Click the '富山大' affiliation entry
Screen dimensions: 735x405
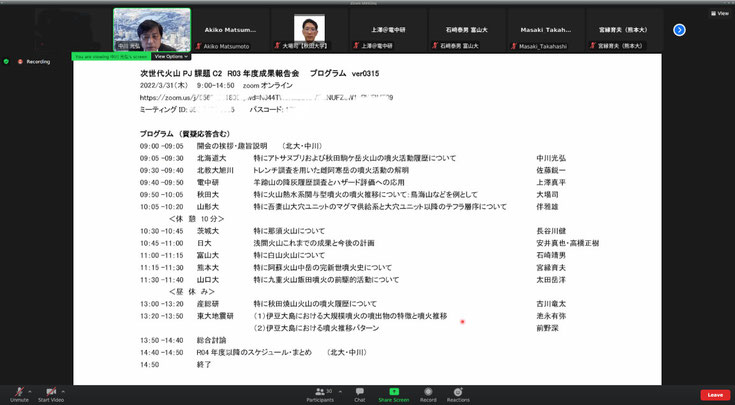[208, 255]
